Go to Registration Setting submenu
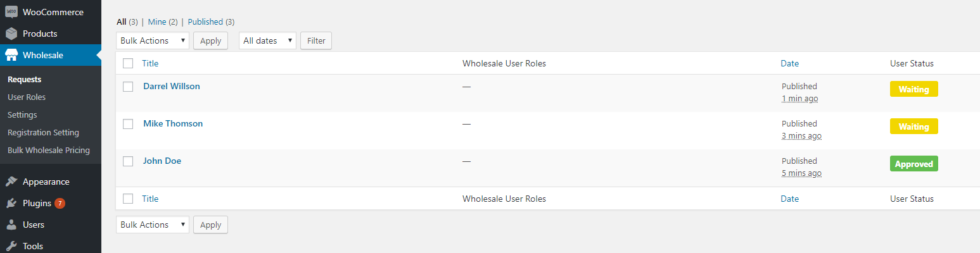980x253 pixels. point(43,133)
